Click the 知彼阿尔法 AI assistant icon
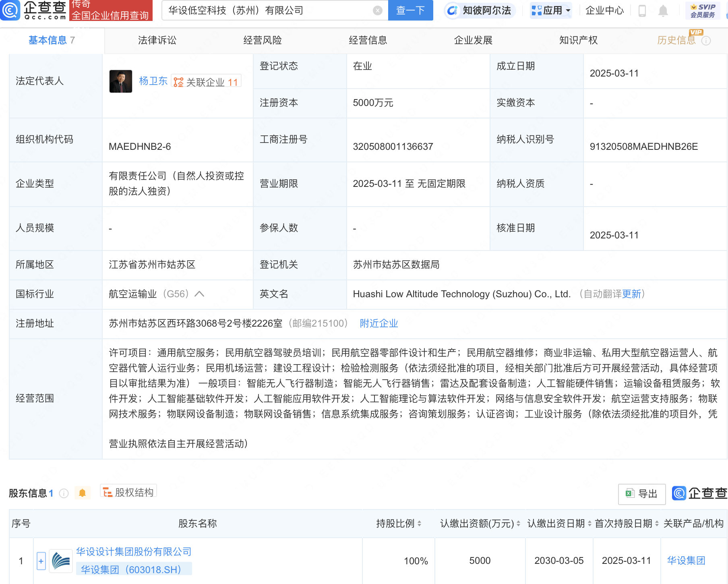The image size is (728, 584). pyautogui.click(x=453, y=10)
